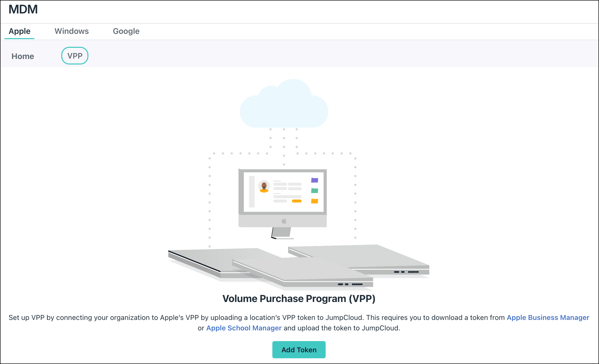599x364 pixels.
Task: Click the yellow highlight bar on the monitor screen
Action: (x=297, y=201)
